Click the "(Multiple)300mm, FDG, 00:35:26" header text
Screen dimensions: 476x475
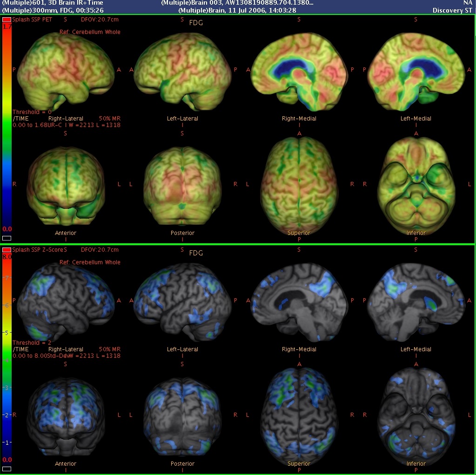coord(53,10)
